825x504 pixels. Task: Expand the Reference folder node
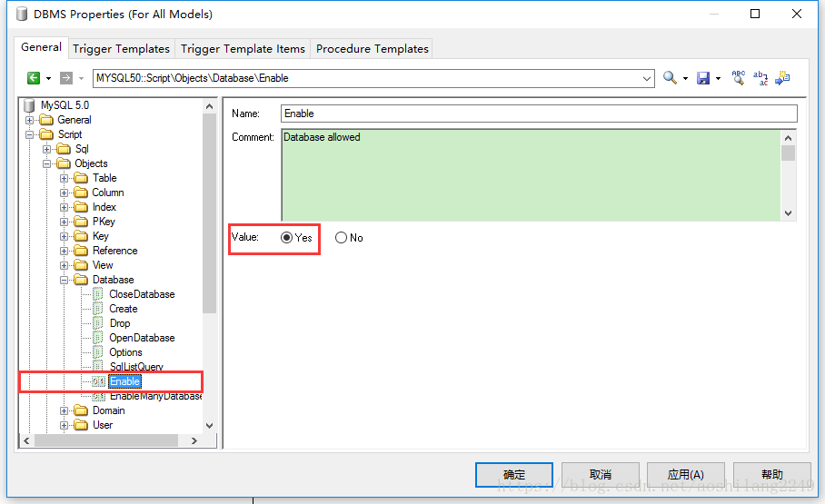point(64,251)
